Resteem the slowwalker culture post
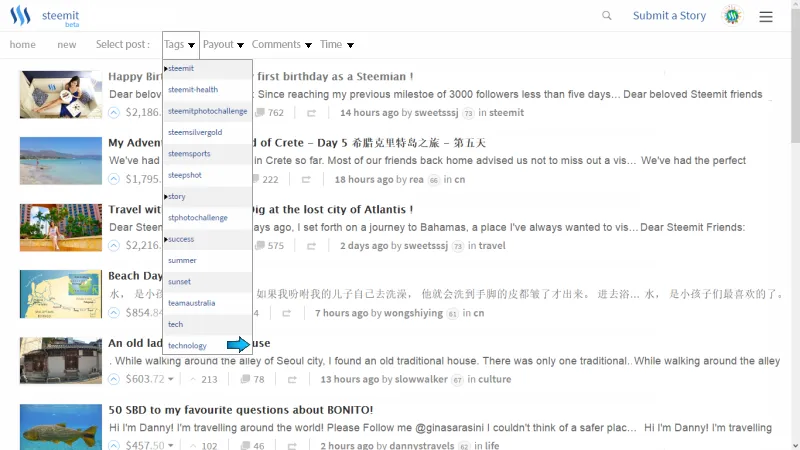Screen dimensions: 800x450 pos(292,380)
